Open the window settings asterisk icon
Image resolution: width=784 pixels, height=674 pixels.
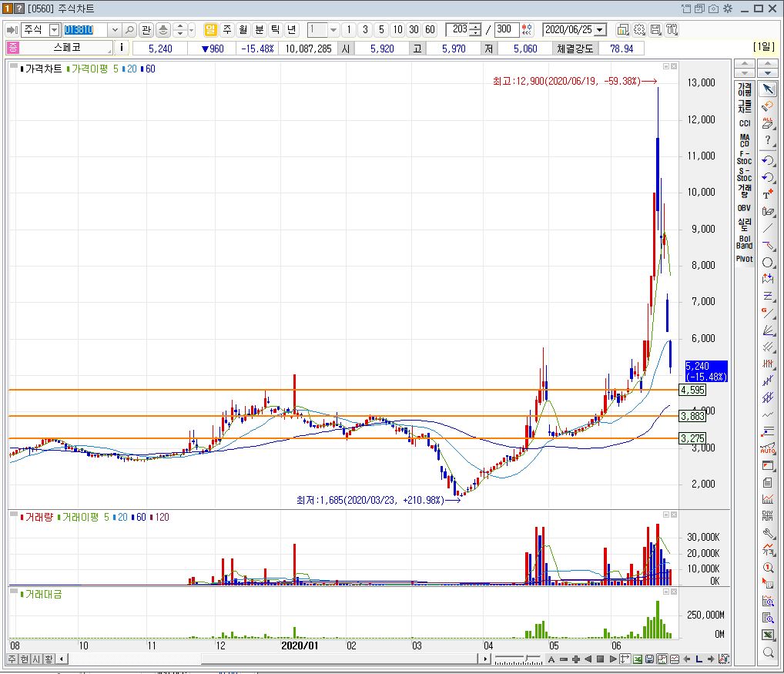point(728,8)
